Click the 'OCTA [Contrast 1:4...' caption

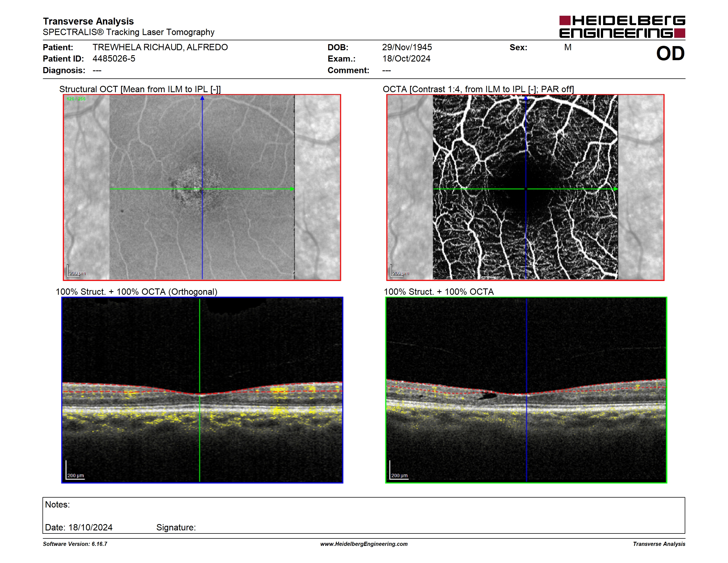tap(478, 89)
